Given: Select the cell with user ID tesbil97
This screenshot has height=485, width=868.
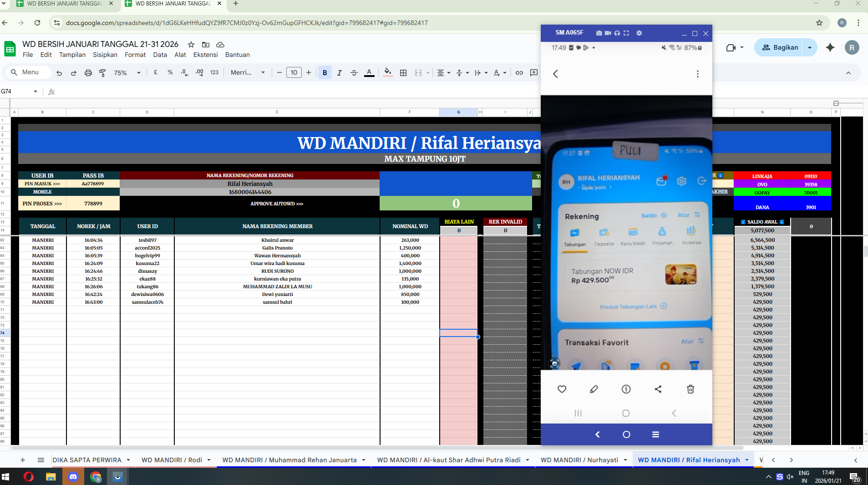Looking at the screenshot, I should pyautogui.click(x=147, y=240).
